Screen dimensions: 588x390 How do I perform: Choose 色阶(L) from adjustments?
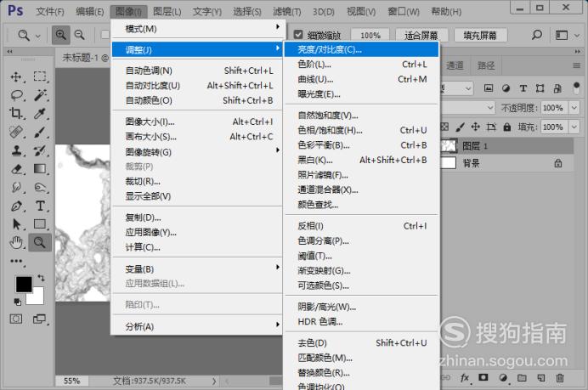click(361, 65)
